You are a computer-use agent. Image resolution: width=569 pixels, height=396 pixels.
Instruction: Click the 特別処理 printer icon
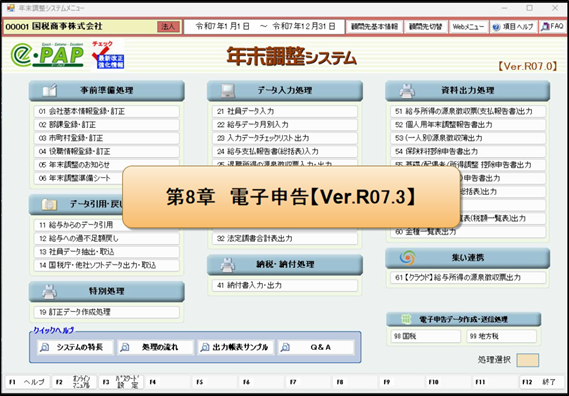pyautogui.click(x=50, y=291)
